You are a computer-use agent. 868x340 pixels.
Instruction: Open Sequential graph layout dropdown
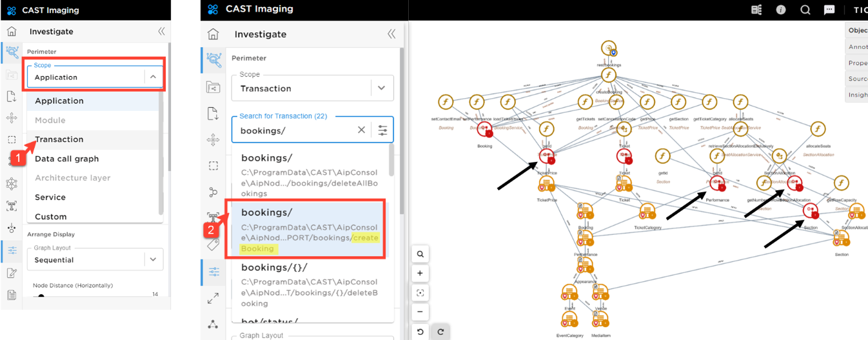94,260
